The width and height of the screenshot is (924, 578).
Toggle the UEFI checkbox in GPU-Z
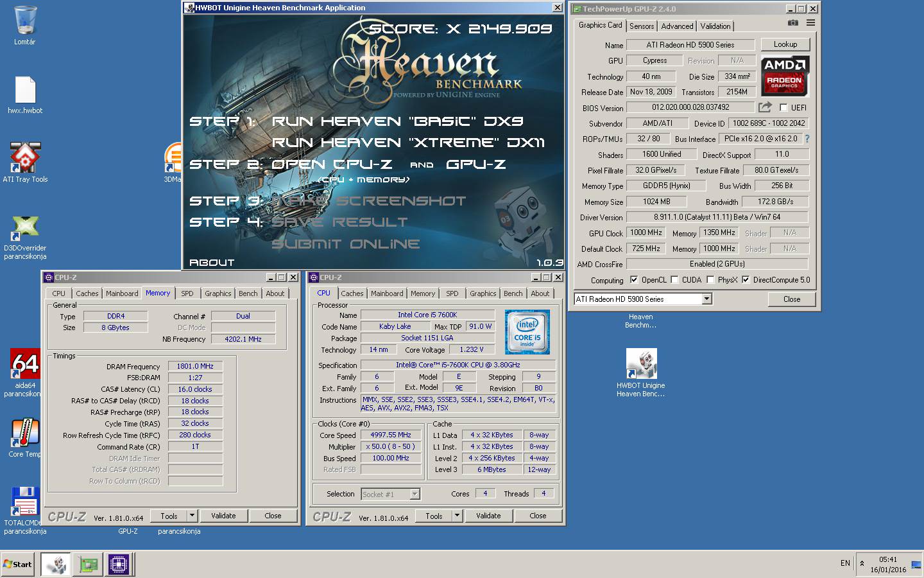click(x=783, y=107)
